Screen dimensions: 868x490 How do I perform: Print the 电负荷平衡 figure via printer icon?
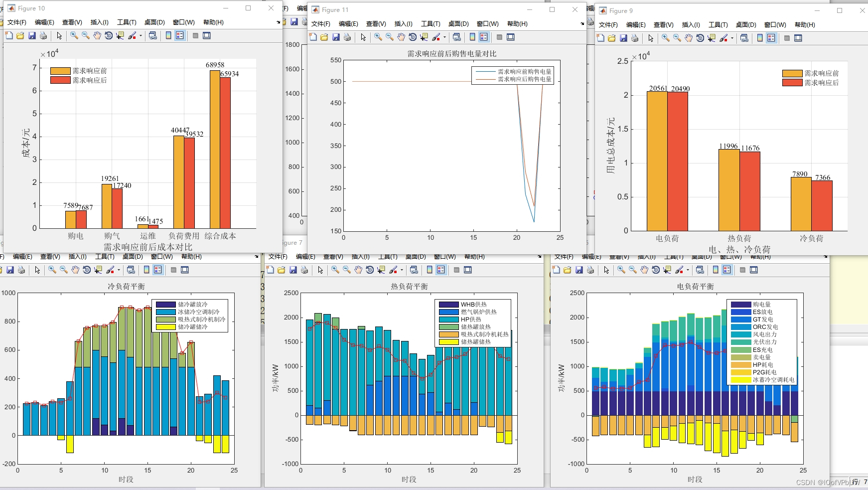tap(590, 270)
